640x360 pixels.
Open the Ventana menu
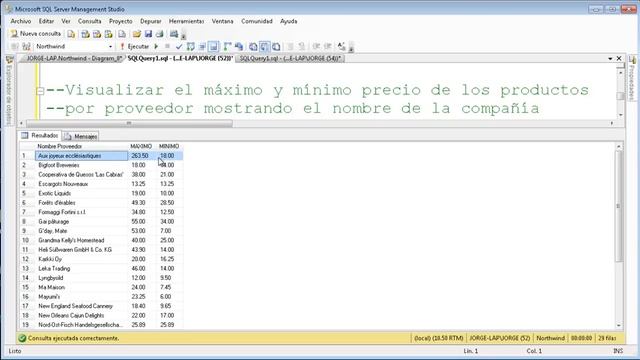point(222,21)
